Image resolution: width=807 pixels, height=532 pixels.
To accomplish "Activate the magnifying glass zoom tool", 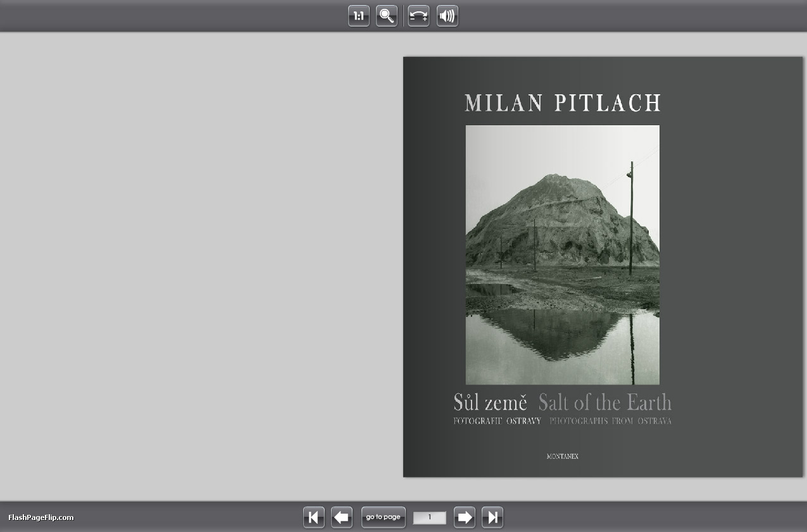I will tap(387, 16).
